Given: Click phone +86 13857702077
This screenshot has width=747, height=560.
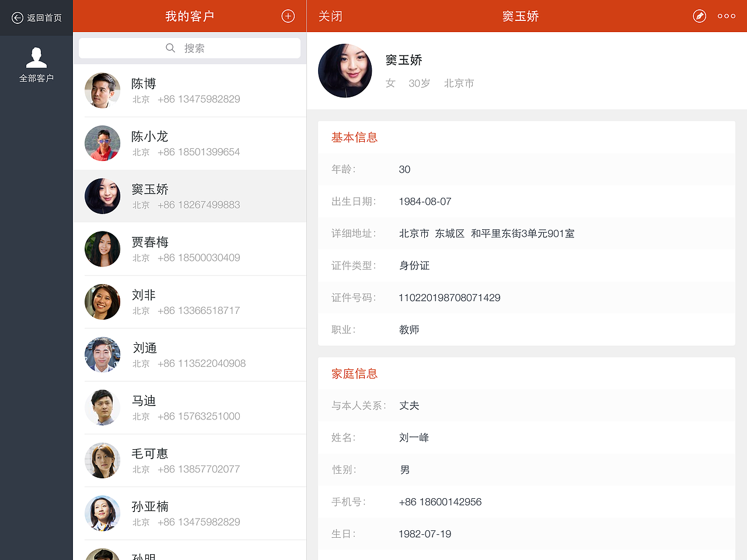Looking at the screenshot, I should coord(198,470).
